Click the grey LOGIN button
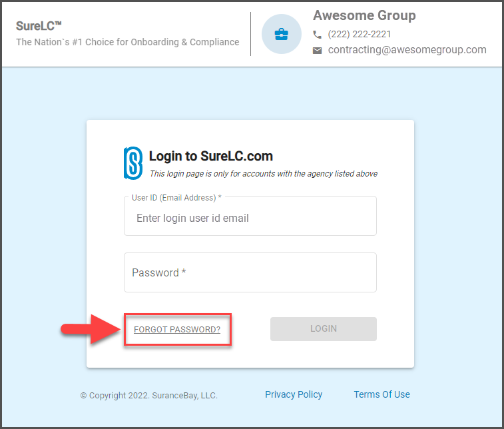Image resolution: width=504 pixels, height=429 pixels. 324,328
